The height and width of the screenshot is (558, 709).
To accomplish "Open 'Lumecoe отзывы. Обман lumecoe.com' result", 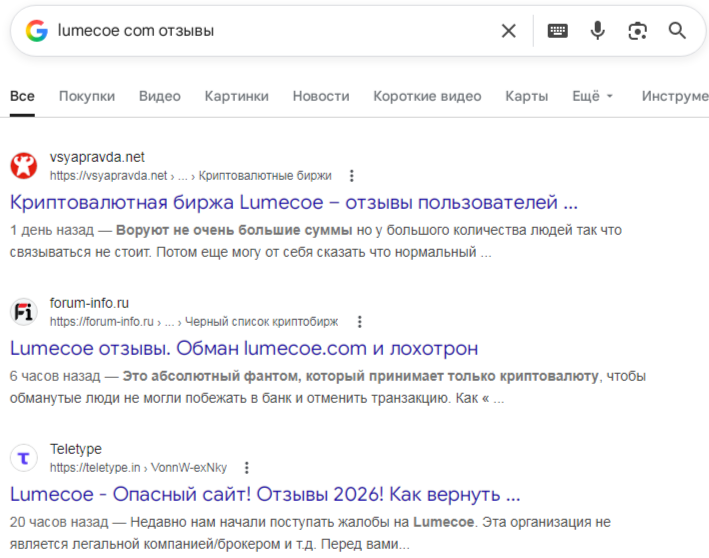I will (x=244, y=349).
